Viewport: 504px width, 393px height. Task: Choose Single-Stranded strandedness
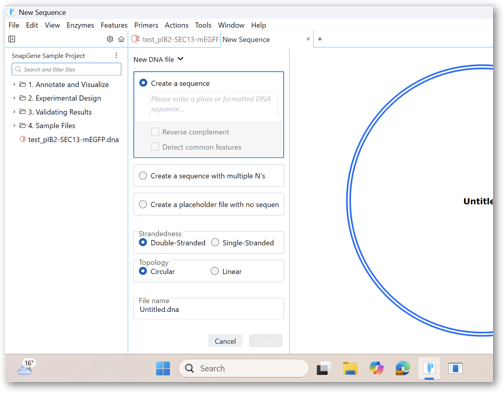(215, 242)
